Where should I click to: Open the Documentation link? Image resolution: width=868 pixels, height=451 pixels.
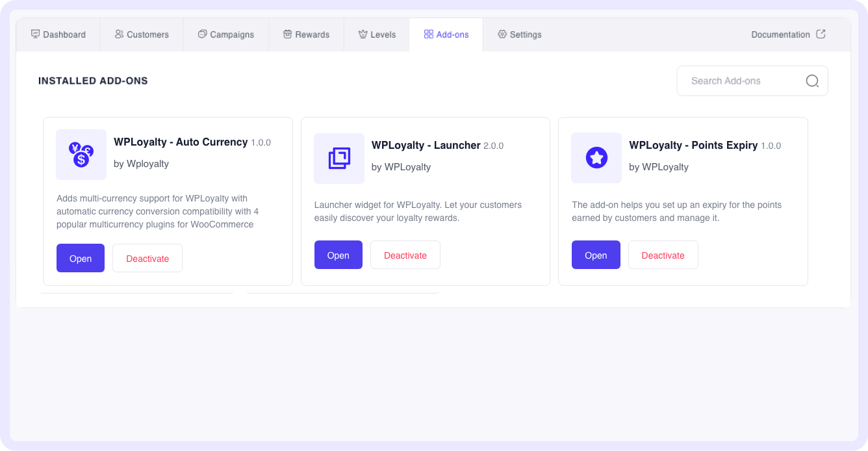pyautogui.click(x=788, y=34)
